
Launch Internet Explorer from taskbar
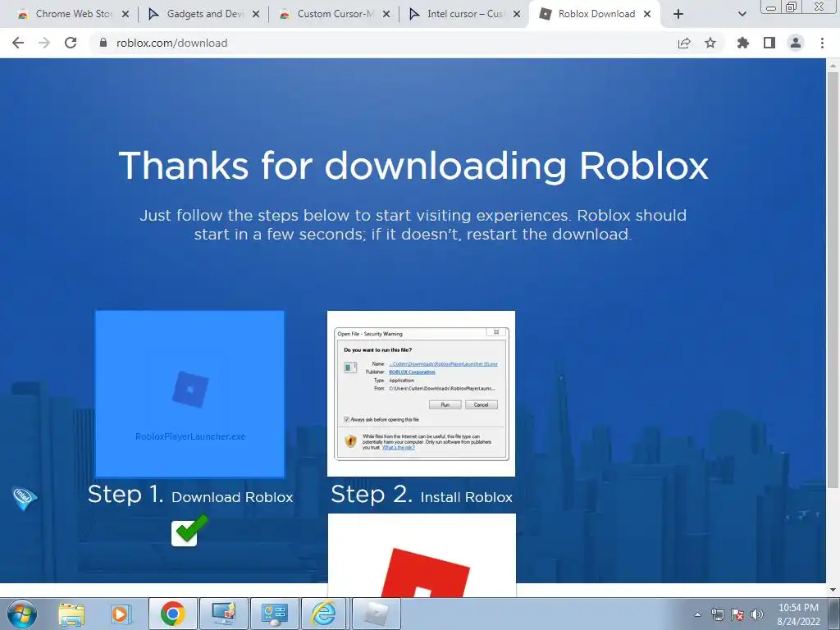[325, 614]
